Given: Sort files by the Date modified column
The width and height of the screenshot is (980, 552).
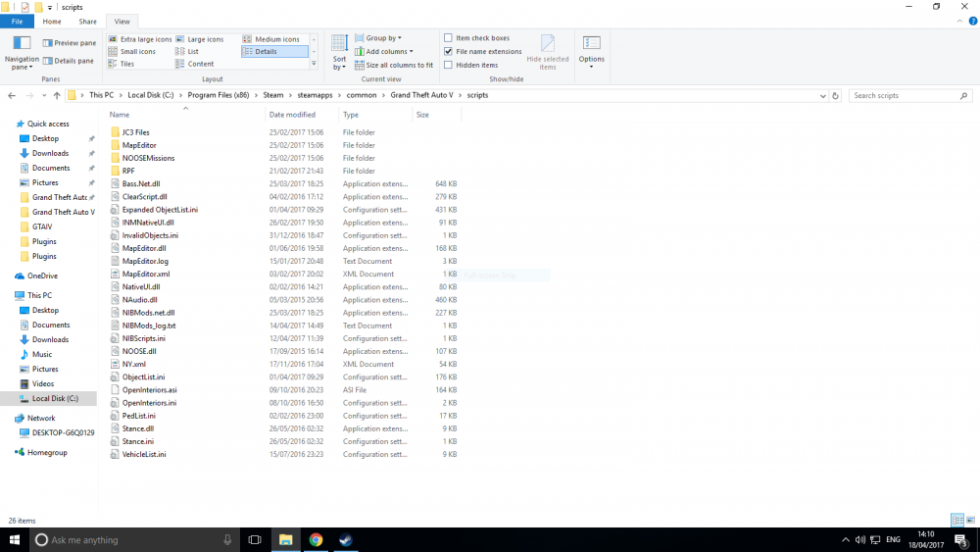Looking at the screenshot, I should tap(292, 115).
